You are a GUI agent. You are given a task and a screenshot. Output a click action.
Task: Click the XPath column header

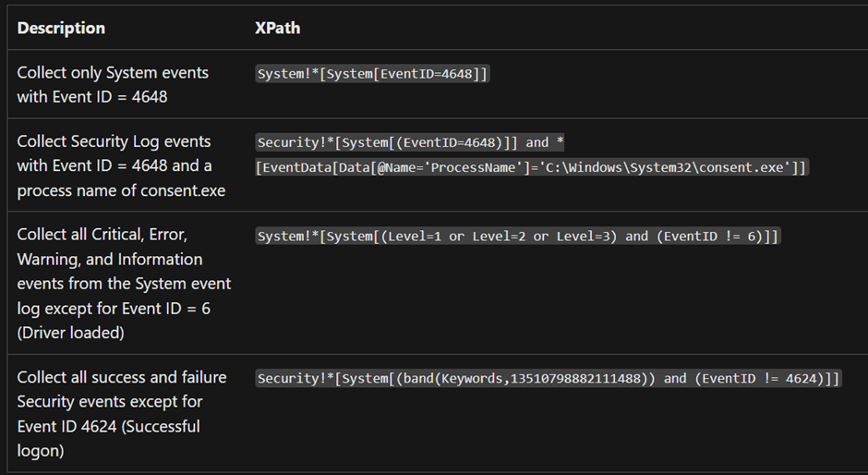pos(277,28)
